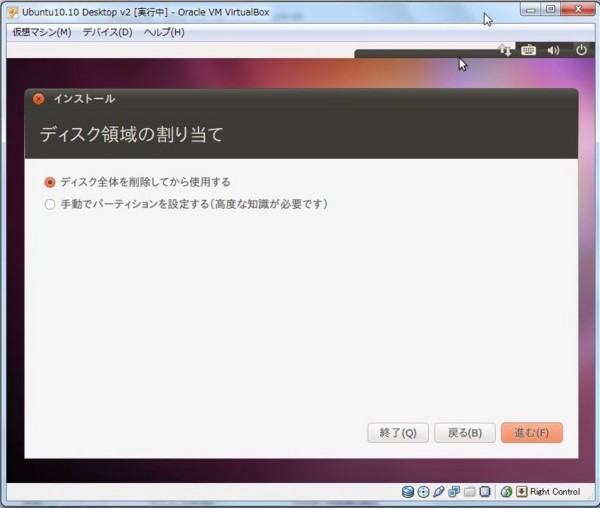Open the Ubuntu power session menu icon
600x508 pixels.
point(581,50)
